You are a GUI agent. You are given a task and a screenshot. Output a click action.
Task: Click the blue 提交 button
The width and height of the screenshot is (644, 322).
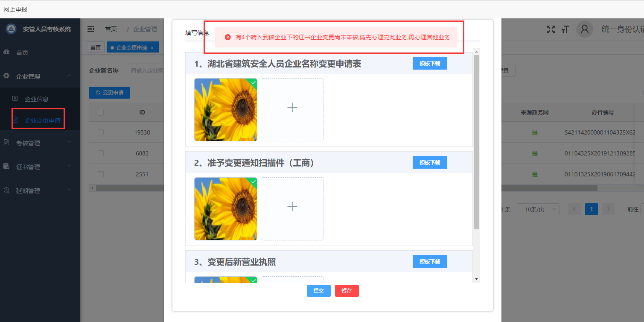[319, 291]
